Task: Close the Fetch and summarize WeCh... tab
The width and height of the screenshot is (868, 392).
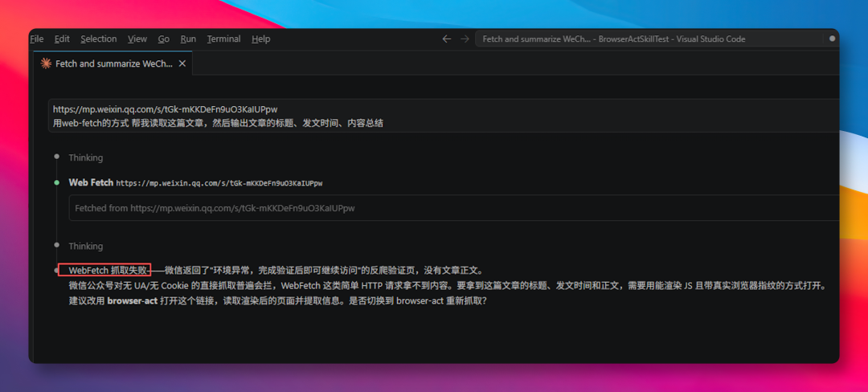Action: tap(182, 63)
